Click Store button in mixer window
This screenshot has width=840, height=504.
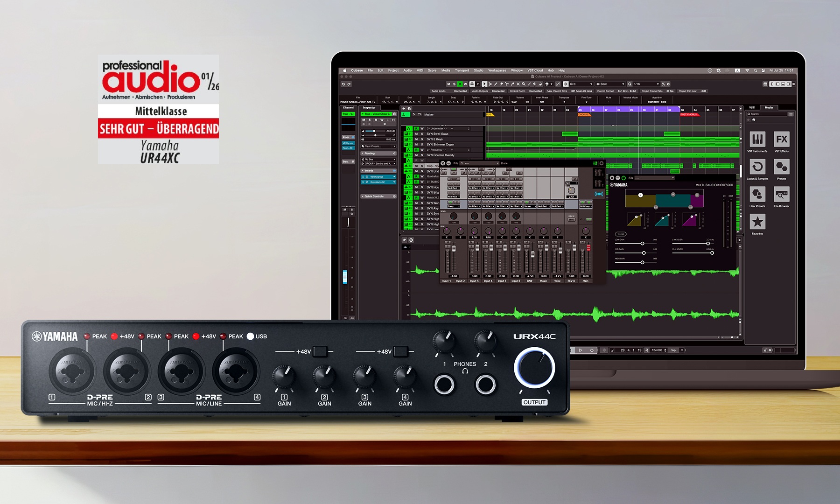[x=504, y=163]
